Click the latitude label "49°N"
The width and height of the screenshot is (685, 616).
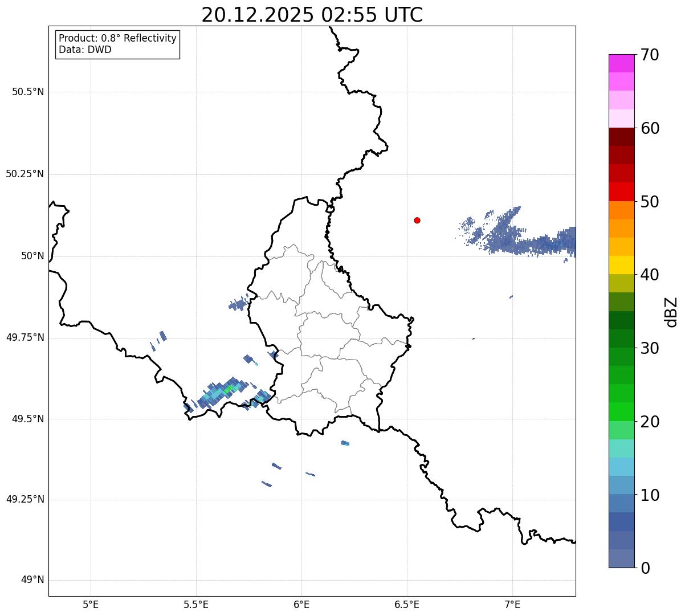(32, 580)
